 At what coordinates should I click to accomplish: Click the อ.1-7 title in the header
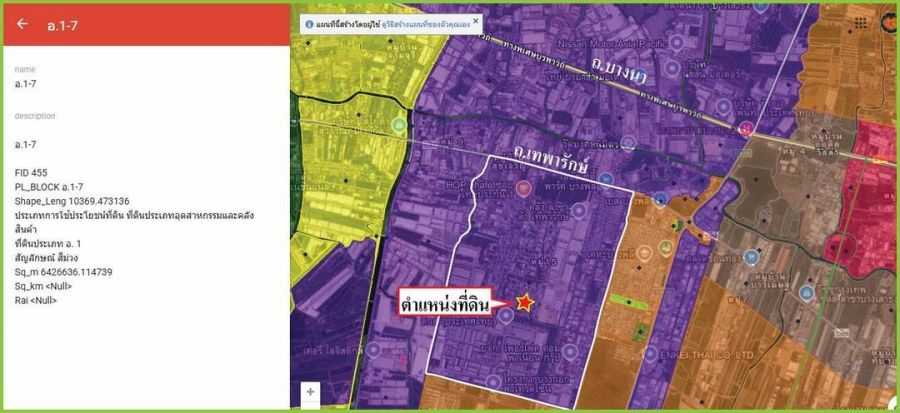click(x=62, y=25)
